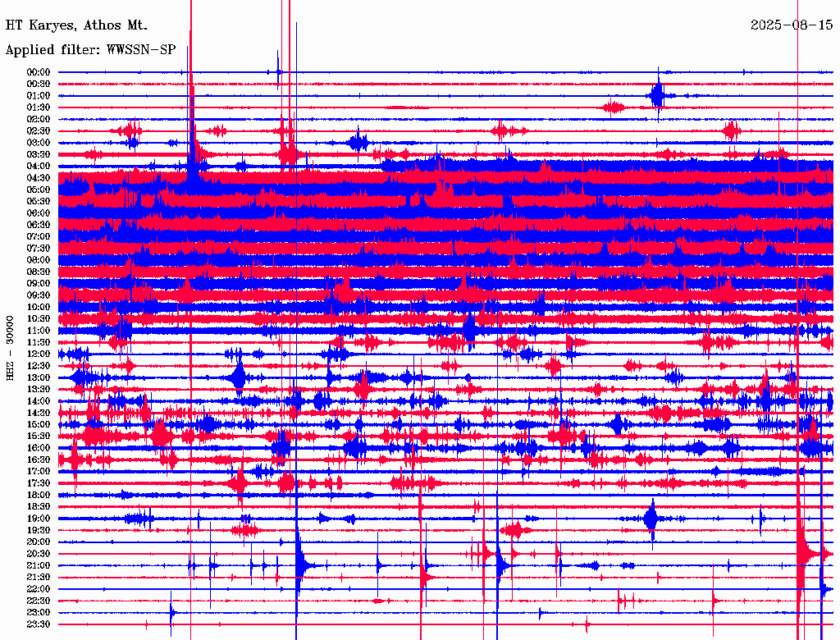Image resolution: width=840 pixels, height=640 pixels.
Task: Select the 09:30 time row label
Action: pos(38,295)
